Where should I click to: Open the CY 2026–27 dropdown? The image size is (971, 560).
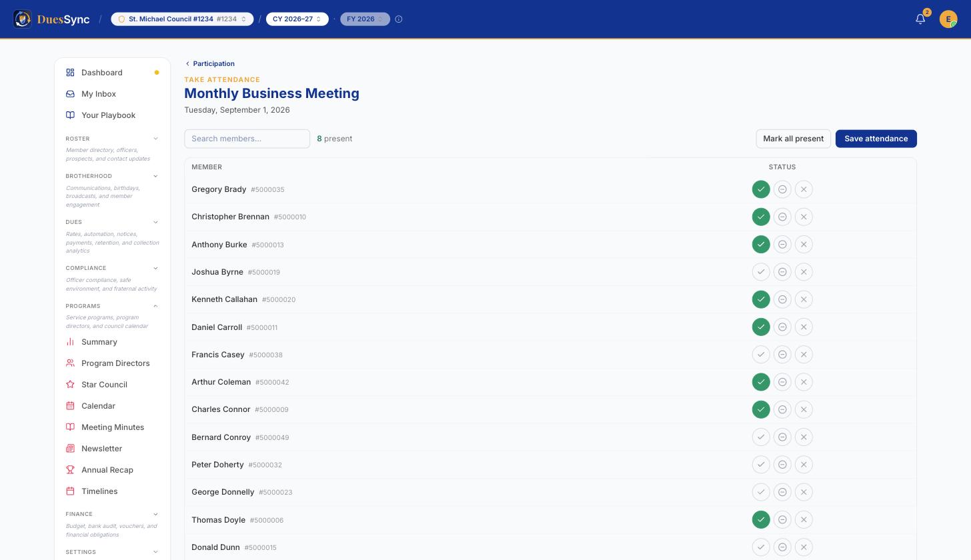tap(297, 19)
